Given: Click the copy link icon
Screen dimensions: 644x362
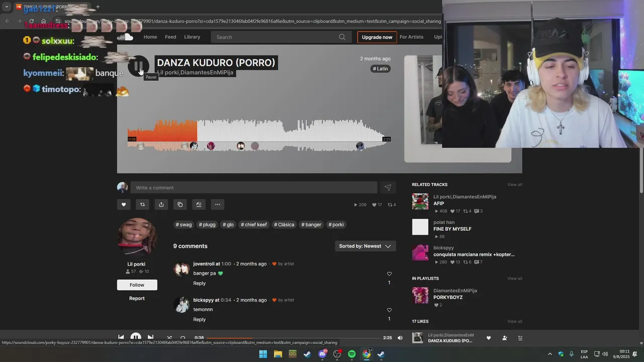Looking at the screenshot, I should click(x=180, y=205).
